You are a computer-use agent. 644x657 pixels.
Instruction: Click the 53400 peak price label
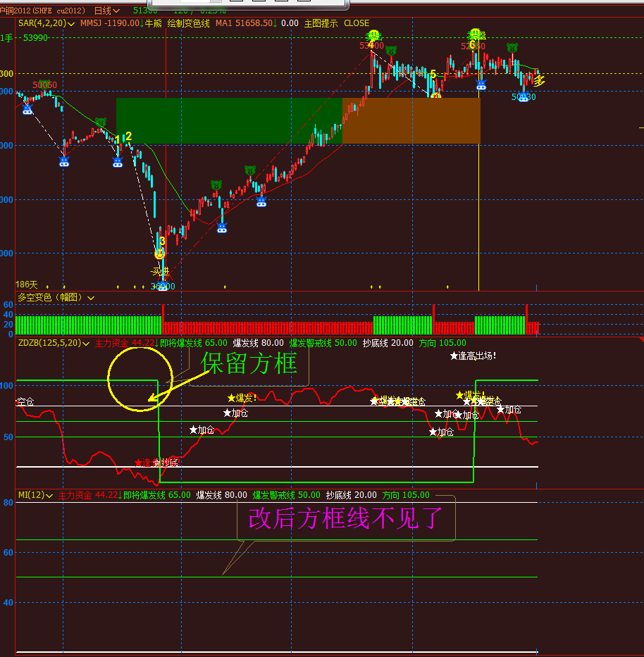tap(371, 46)
